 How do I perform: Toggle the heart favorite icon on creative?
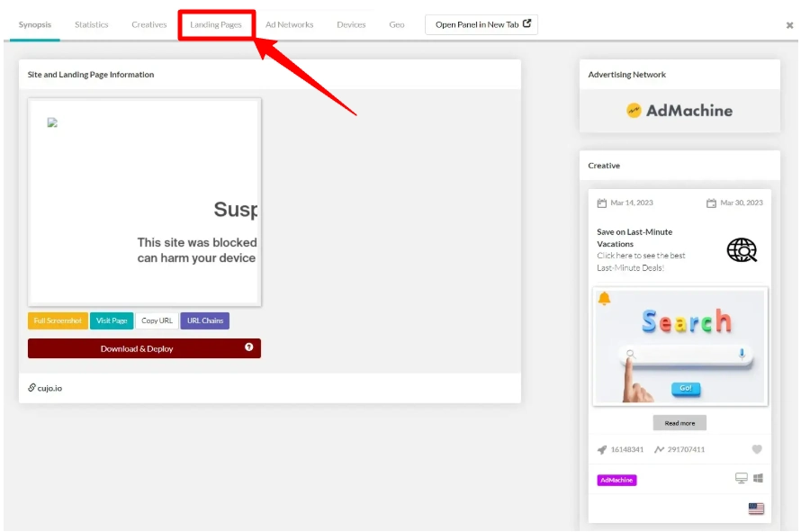tap(757, 449)
